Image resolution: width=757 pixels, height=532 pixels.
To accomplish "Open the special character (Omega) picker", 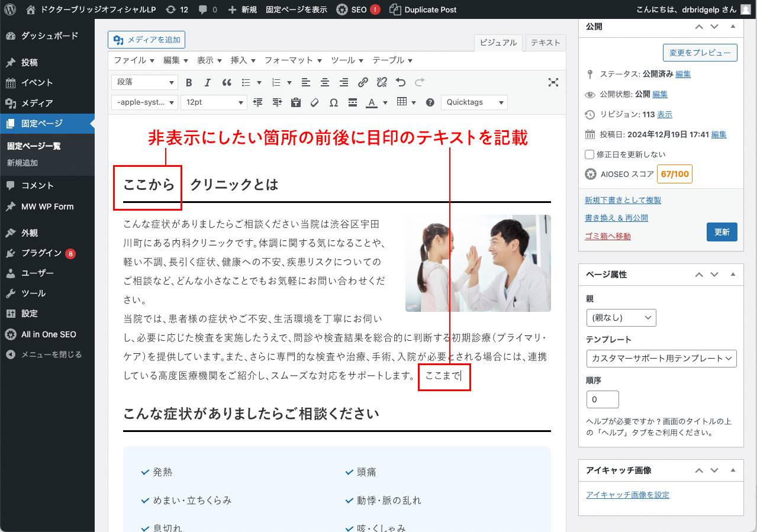I will coord(333,102).
